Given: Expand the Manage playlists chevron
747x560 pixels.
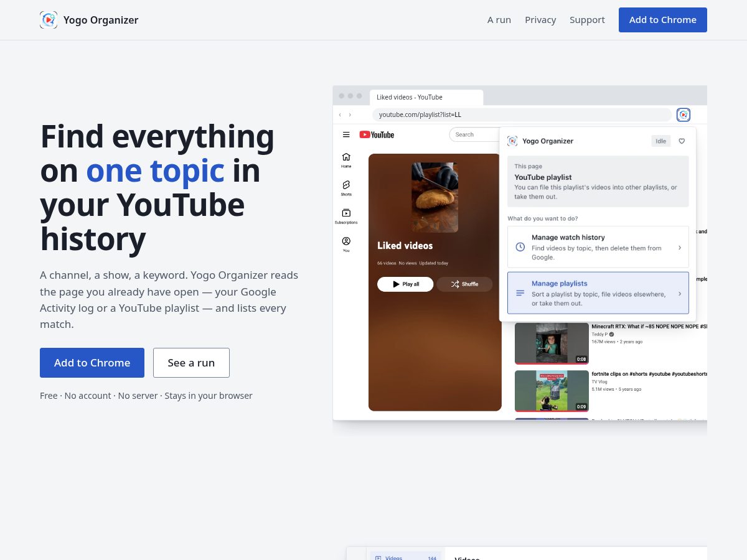Looking at the screenshot, I should coord(679,293).
